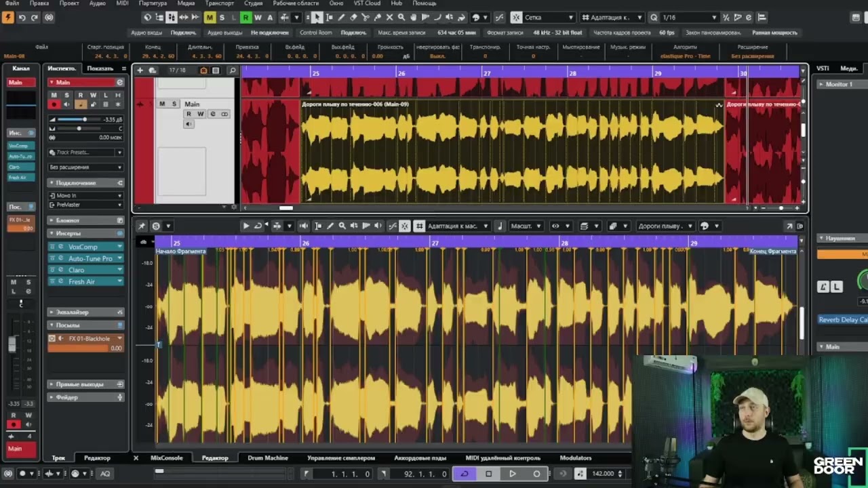The width and height of the screenshot is (868, 488).
Task: Select the Draw pencil tool
Action: 341,18
